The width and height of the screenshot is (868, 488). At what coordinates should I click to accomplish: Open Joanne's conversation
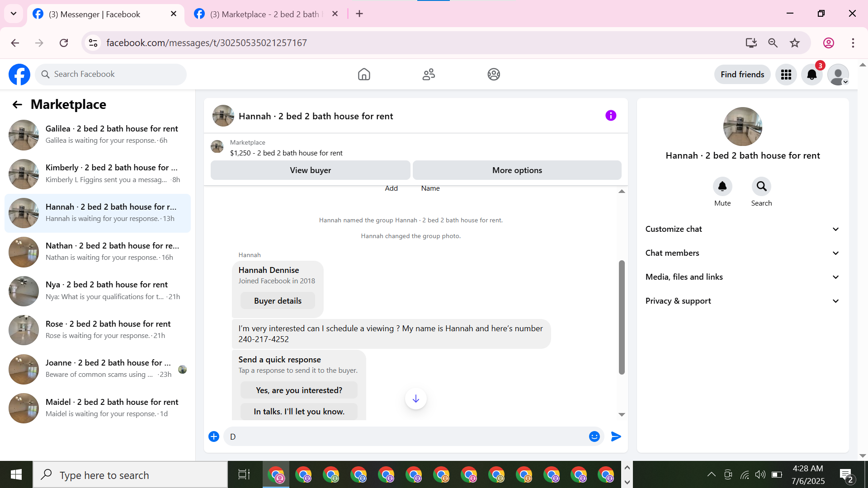point(98,369)
